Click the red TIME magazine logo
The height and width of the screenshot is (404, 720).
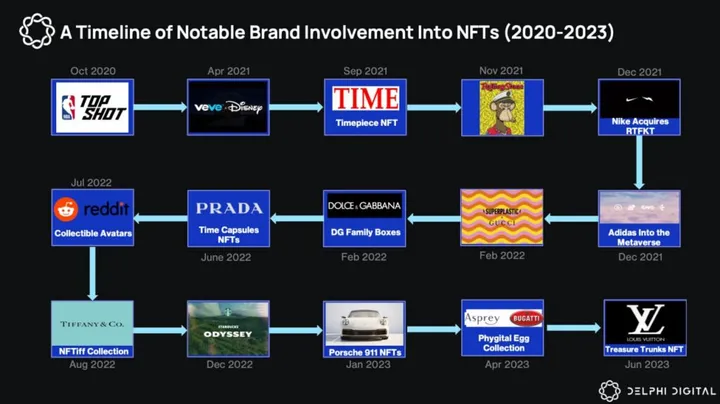coord(366,99)
